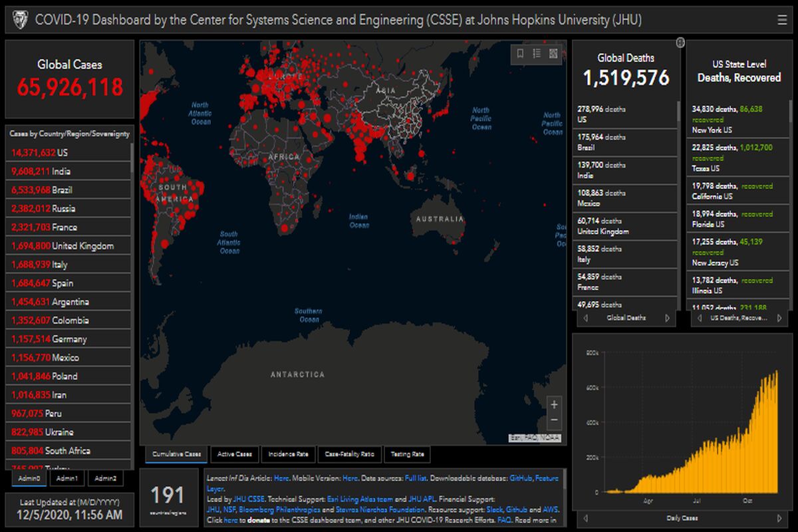Select Peru row in cases list
This screenshot has height=532, width=798.
[69, 413]
